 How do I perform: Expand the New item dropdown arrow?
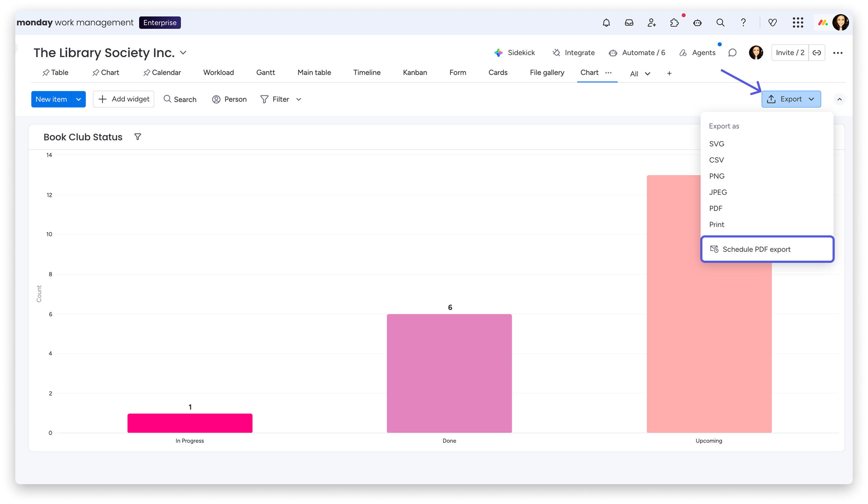pyautogui.click(x=79, y=99)
